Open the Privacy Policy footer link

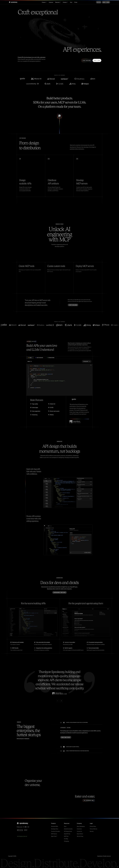[93, 827]
